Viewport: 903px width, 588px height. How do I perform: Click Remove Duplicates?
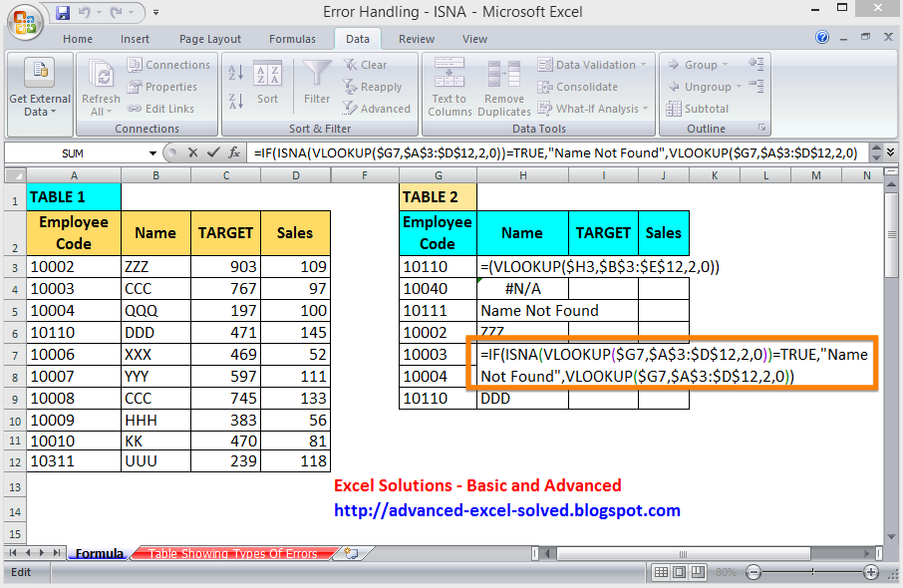(x=504, y=88)
